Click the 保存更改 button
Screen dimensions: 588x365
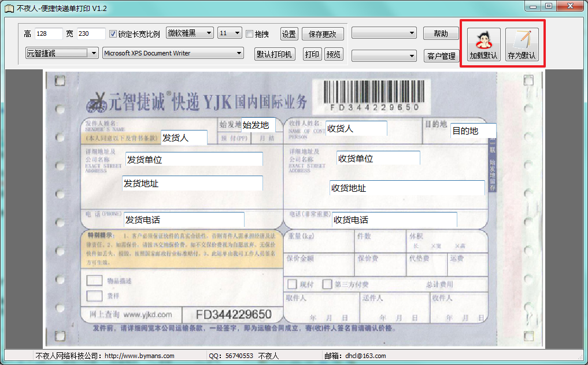(323, 34)
